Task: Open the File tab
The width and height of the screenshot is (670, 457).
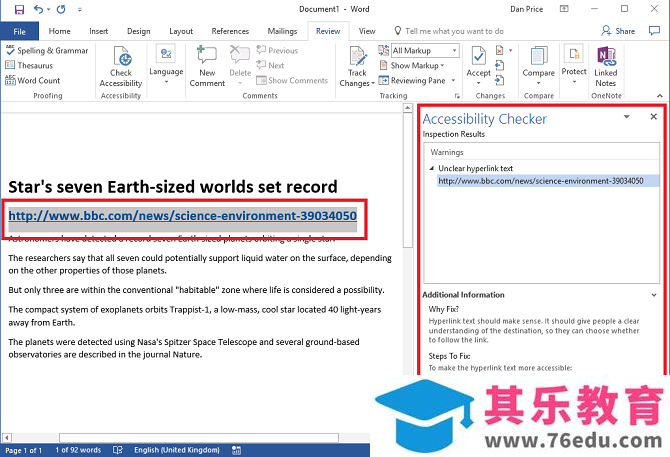Action: click(20, 31)
